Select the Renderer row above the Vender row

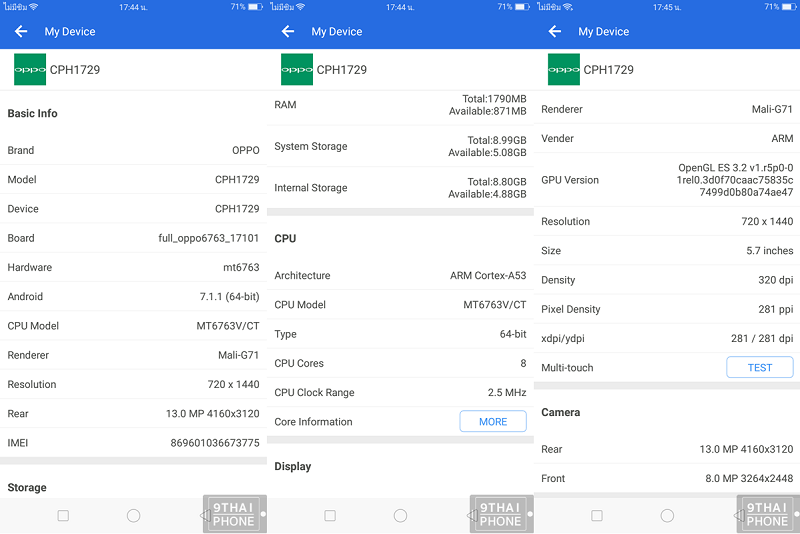pyautogui.click(x=667, y=109)
